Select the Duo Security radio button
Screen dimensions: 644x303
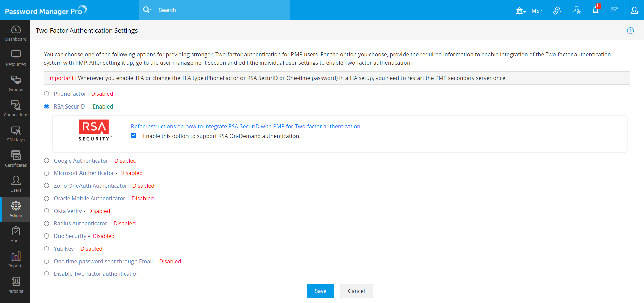point(47,236)
